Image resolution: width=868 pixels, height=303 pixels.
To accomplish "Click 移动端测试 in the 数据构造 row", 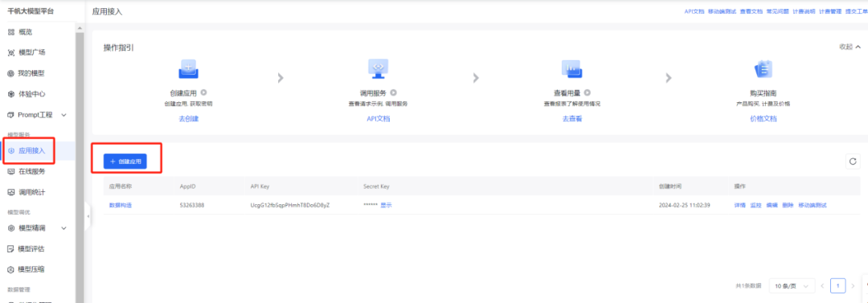I will click(x=812, y=205).
